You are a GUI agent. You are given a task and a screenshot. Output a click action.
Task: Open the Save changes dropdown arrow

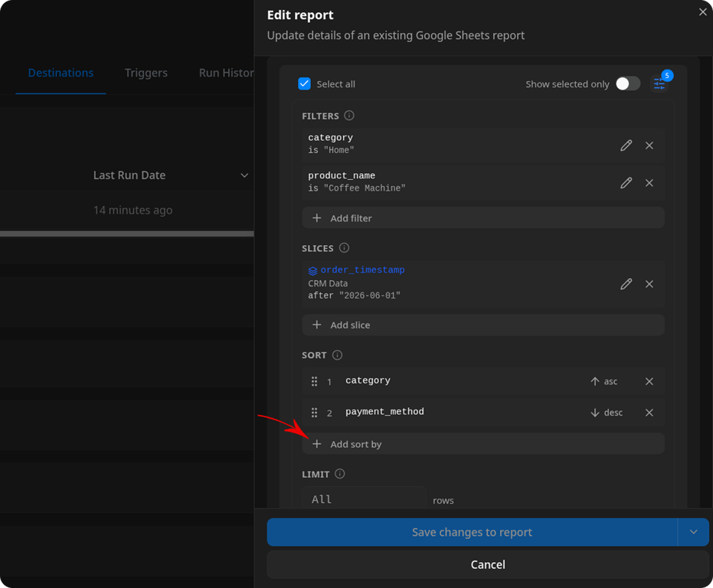pyautogui.click(x=693, y=532)
